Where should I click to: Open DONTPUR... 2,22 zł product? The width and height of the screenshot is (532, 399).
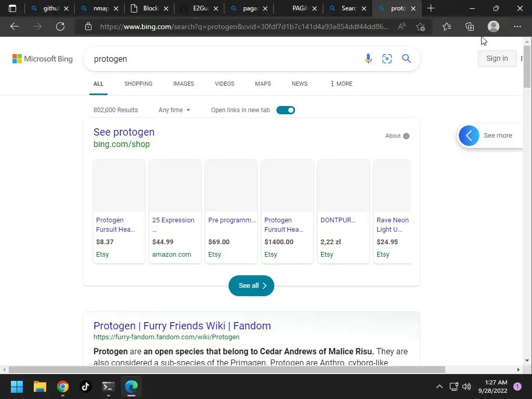pos(343,211)
